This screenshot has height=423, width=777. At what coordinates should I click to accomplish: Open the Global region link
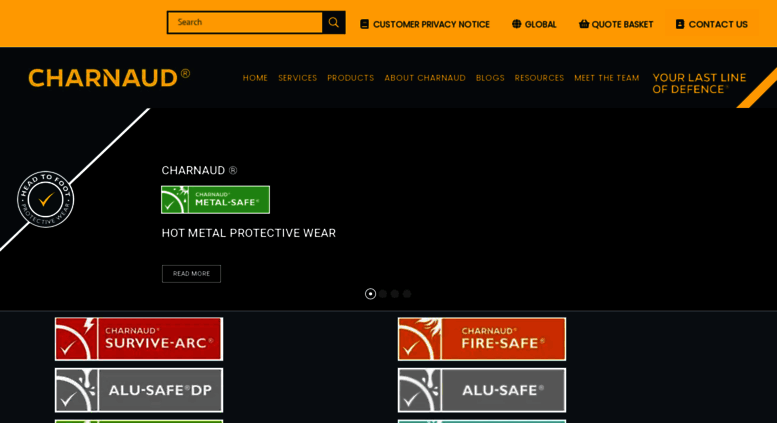pyautogui.click(x=534, y=24)
